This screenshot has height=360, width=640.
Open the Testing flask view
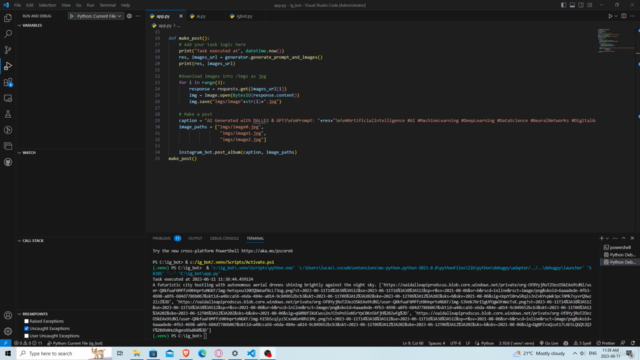pyautogui.click(x=8, y=114)
